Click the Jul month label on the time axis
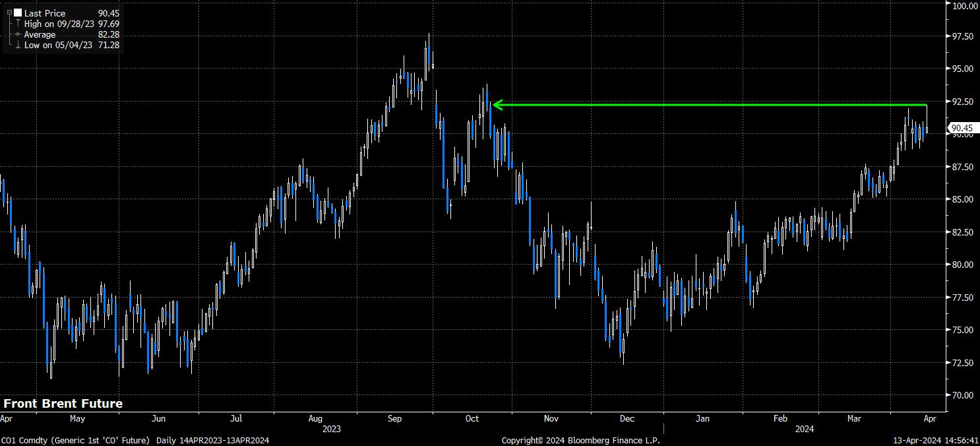 tap(236, 418)
